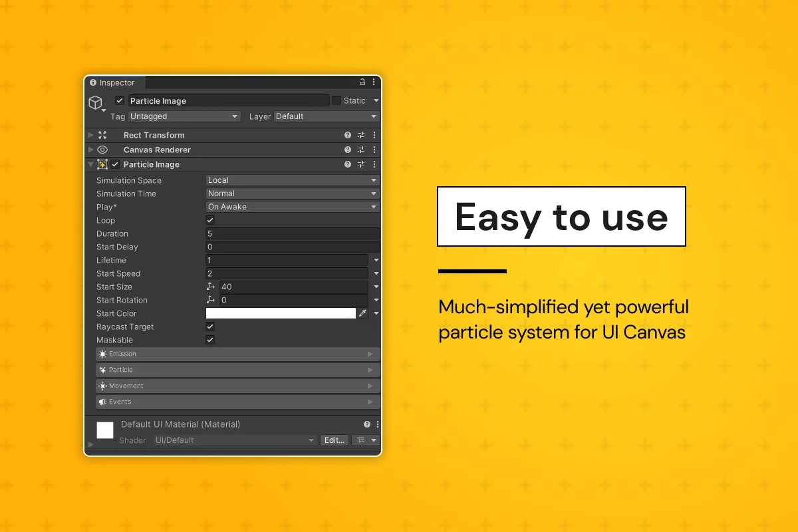798x532 pixels.
Task: Open the Layer dropdown
Action: pyautogui.click(x=326, y=116)
